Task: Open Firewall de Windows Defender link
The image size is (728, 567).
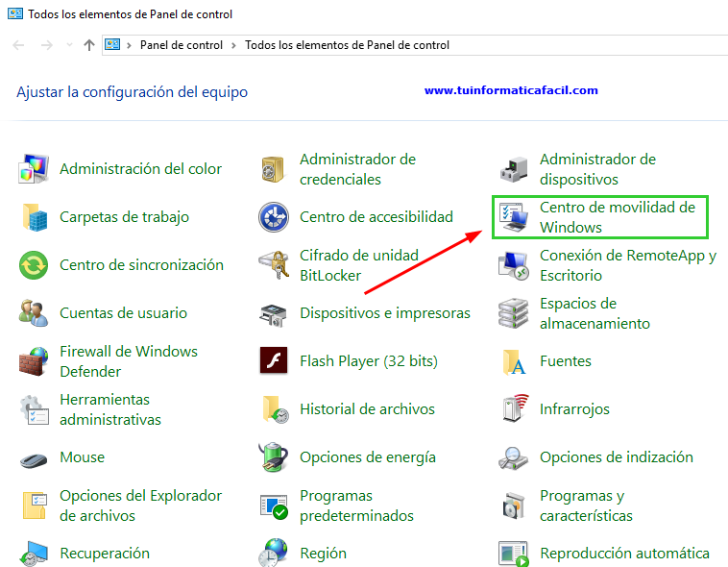Action: tap(129, 361)
